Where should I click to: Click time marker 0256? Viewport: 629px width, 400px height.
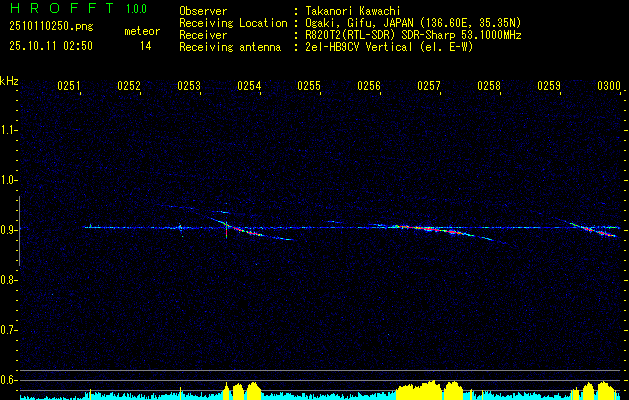(x=369, y=86)
